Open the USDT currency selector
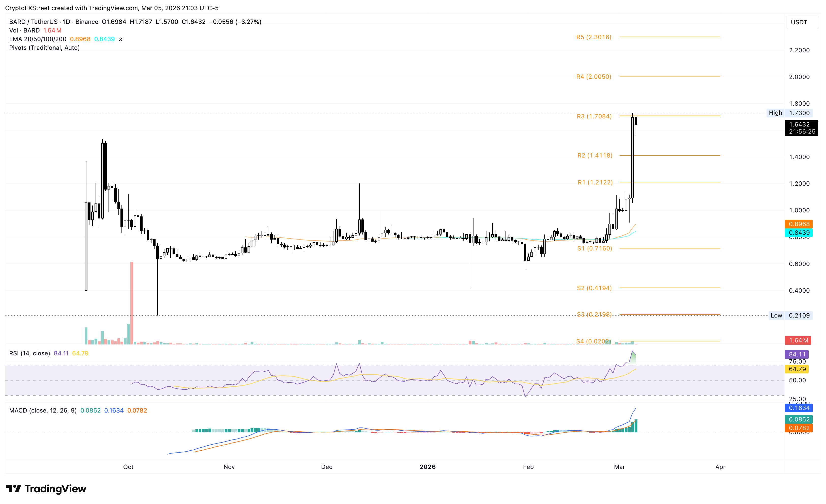 click(x=799, y=22)
